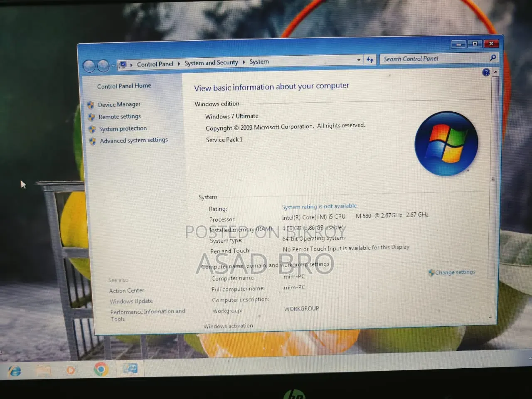Open Action Center under See also
This screenshot has height=399, width=532.
tap(126, 291)
